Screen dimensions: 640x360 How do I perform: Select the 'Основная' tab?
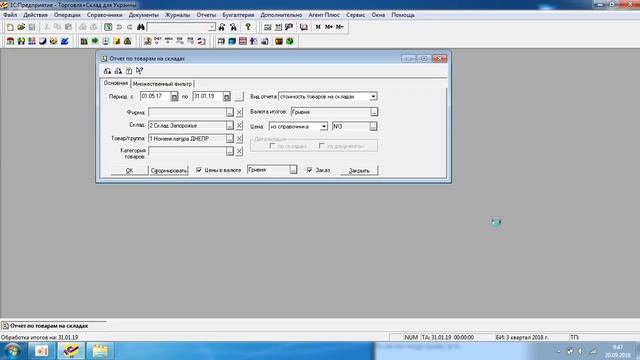coord(116,83)
